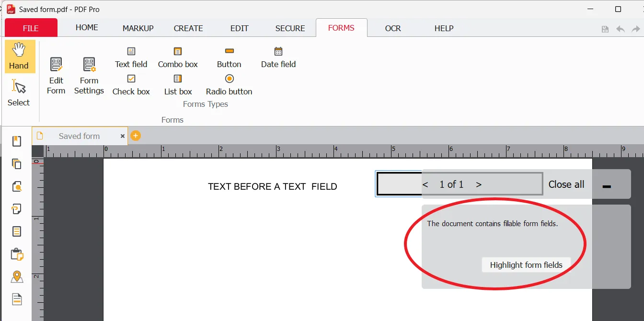Insert a List box

point(178,85)
